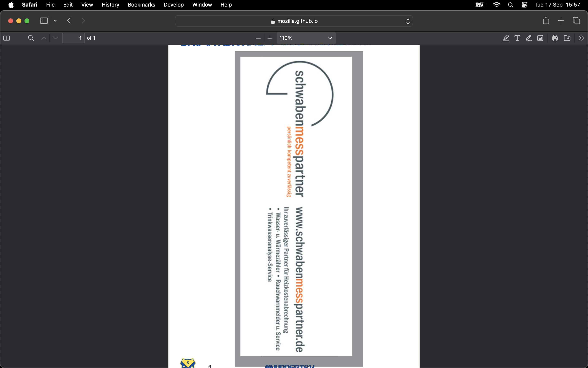This screenshot has width=588, height=368.
Task: Open the 110% zoom level dropdown
Action: point(306,38)
